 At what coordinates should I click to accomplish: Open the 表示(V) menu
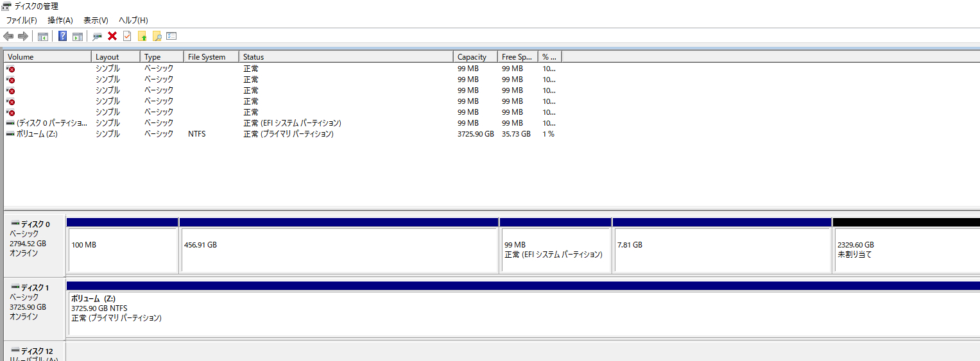coord(96,21)
